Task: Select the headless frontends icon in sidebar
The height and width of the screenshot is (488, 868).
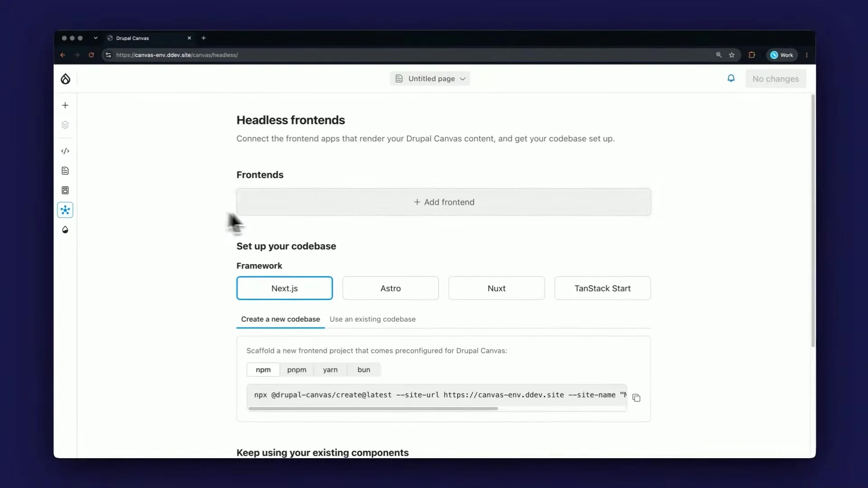Action: pos(65,210)
